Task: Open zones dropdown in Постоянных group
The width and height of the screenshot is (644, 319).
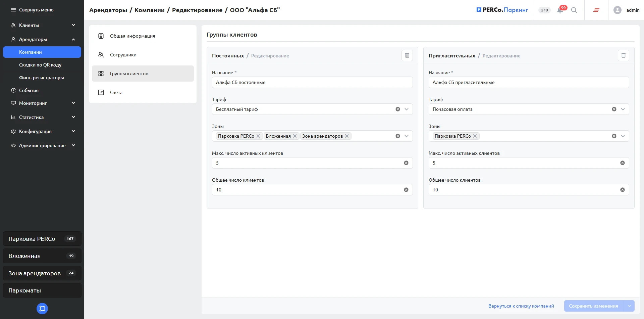Action: click(x=407, y=136)
